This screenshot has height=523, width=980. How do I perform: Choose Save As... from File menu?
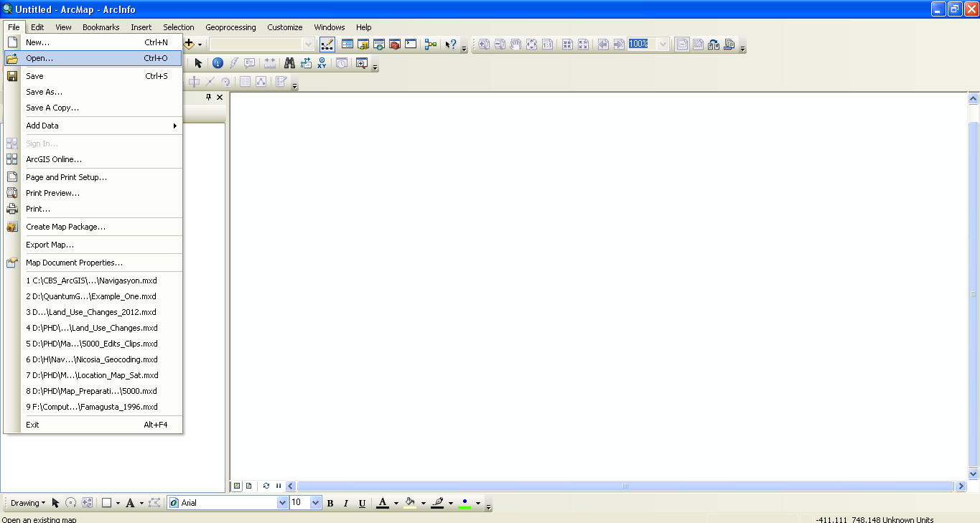(x=45, y=92)
